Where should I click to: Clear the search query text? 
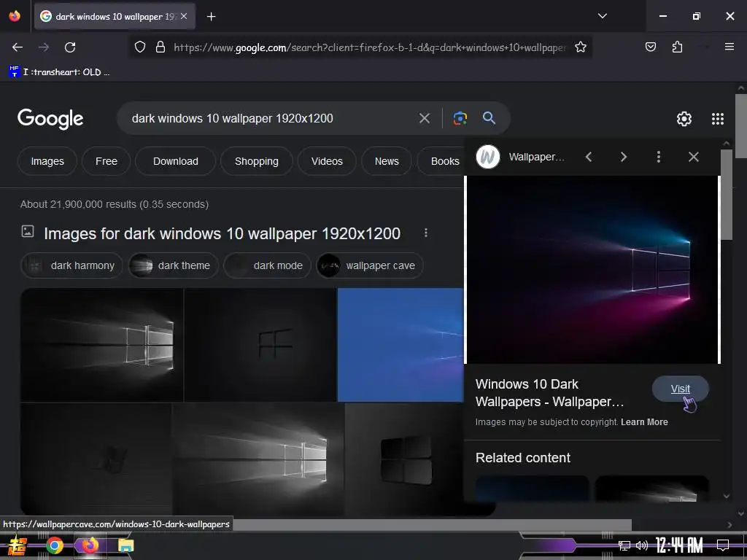[424, 118]
